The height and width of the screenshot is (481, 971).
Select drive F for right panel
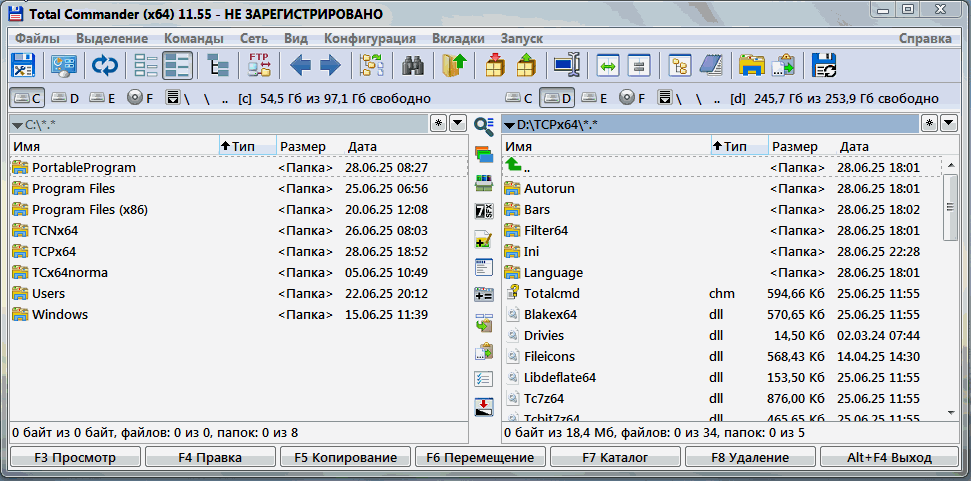[x=633, y=98]
